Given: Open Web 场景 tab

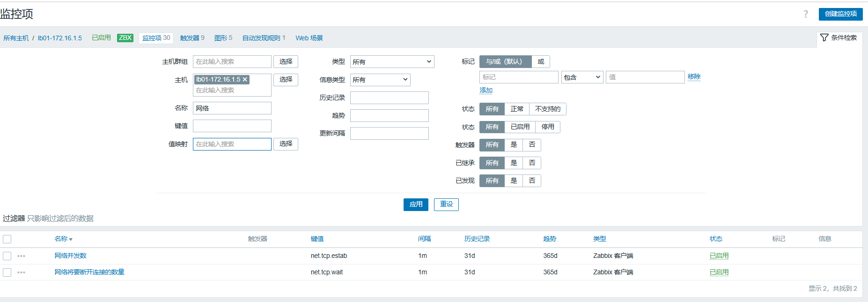Looking at the screenshot, I should pyautogui.click(x=309, y=38).
